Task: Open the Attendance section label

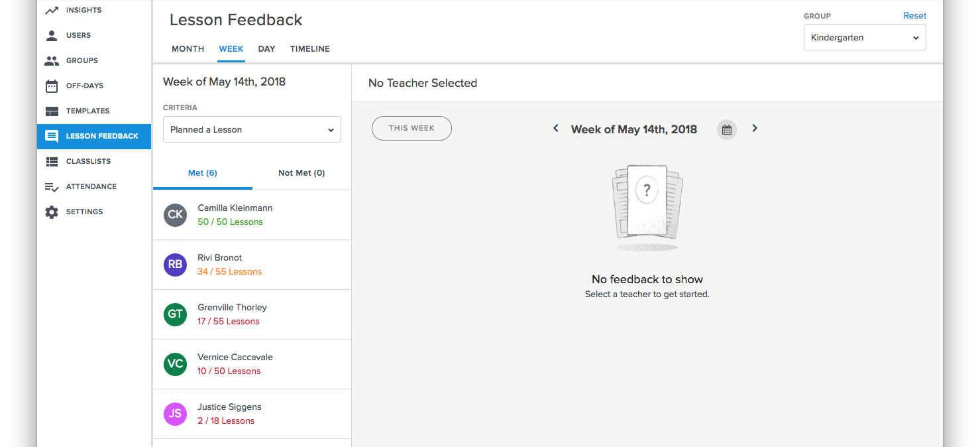Action: (91, 186)
